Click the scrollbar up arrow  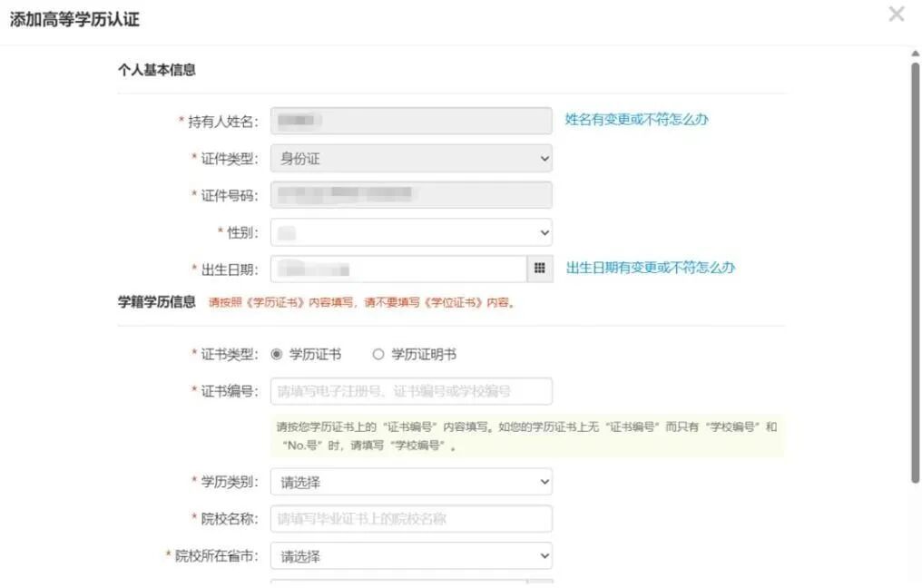click(916, 54)
